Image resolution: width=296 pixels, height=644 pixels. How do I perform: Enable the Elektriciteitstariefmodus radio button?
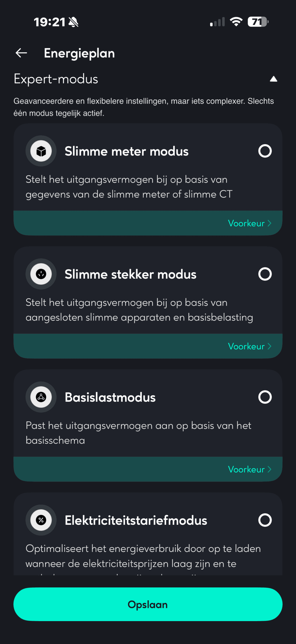pos(265,520)
